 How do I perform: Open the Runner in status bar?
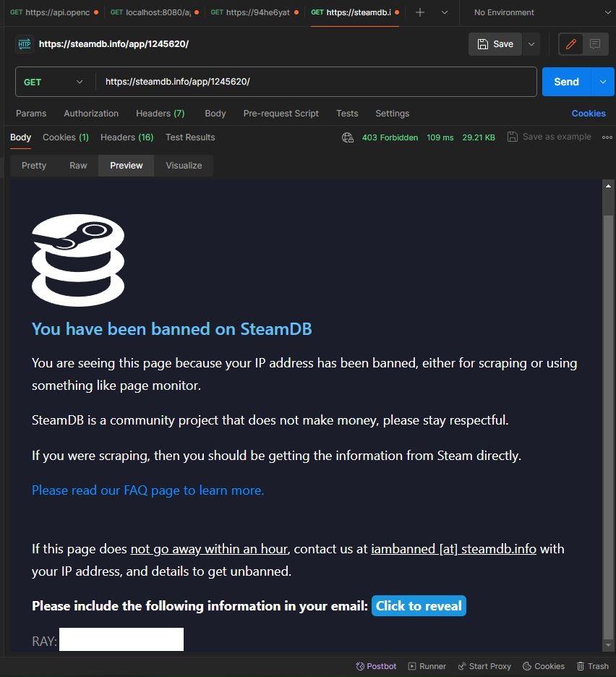[427, 666]
